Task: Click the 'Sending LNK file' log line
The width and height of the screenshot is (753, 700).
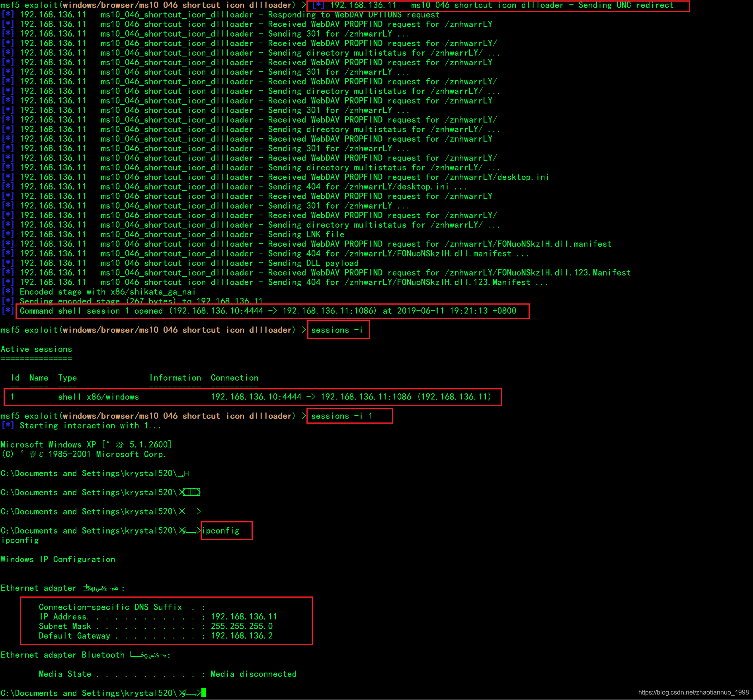Action: pyautogui.click(x=173, y=235)
